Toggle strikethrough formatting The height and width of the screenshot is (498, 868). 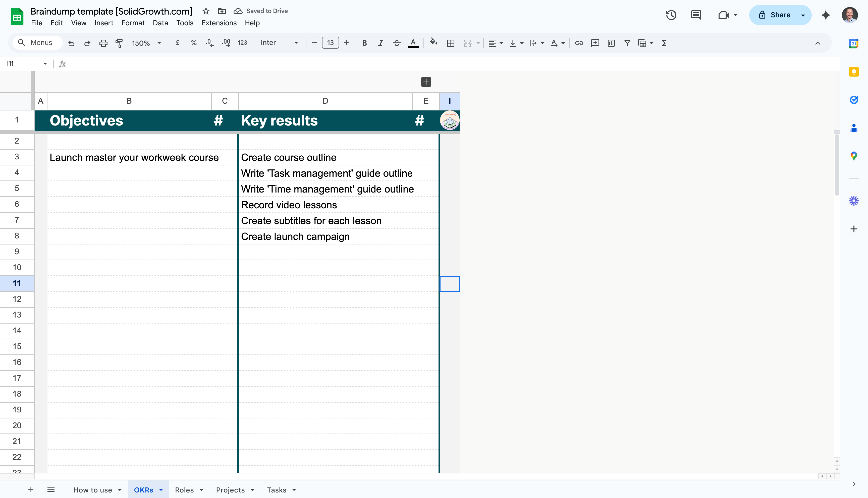click(397, 43)
